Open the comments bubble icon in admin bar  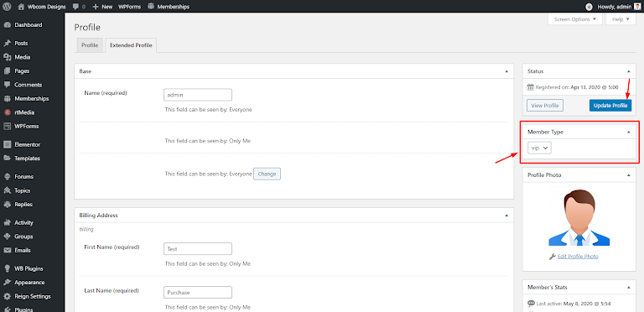tap(76, 7)
